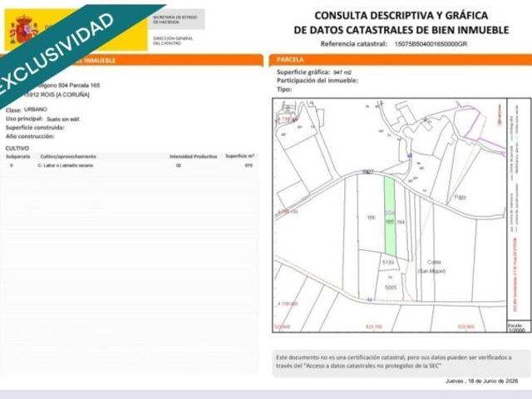Select the 'Referencia catastral:' label
Screen dimensions: 532x399
[353, 44]
